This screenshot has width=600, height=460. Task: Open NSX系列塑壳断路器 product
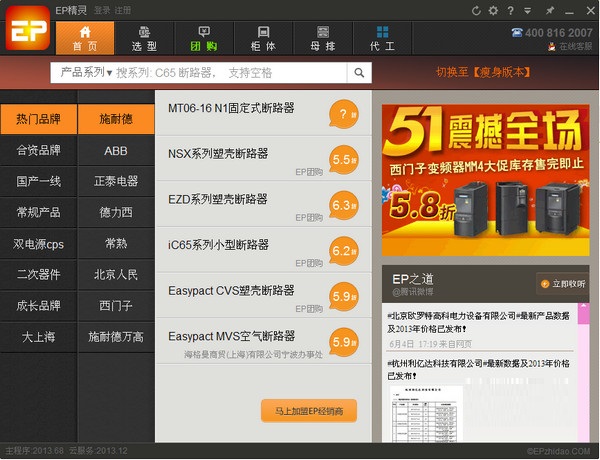pos(218,154)
